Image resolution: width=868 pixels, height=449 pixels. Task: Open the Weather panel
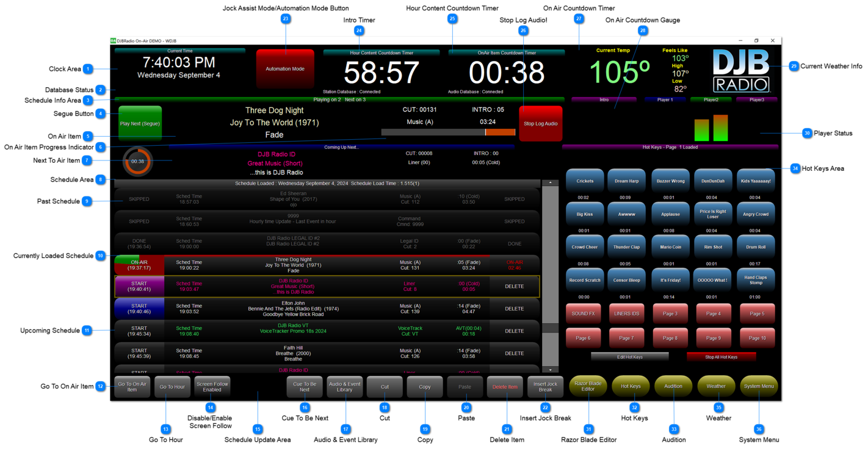(716, 386)
